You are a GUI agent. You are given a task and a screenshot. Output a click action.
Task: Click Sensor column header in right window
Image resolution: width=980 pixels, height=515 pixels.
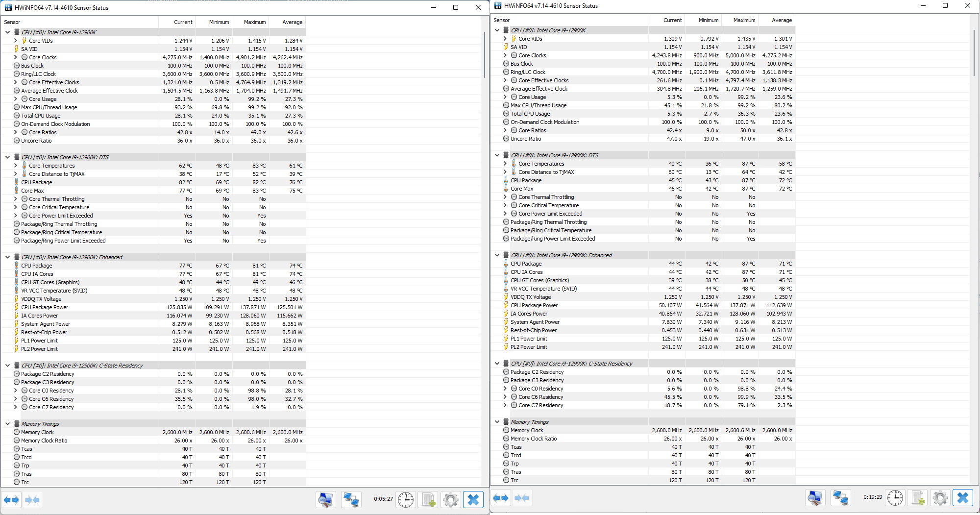[569, 20]
